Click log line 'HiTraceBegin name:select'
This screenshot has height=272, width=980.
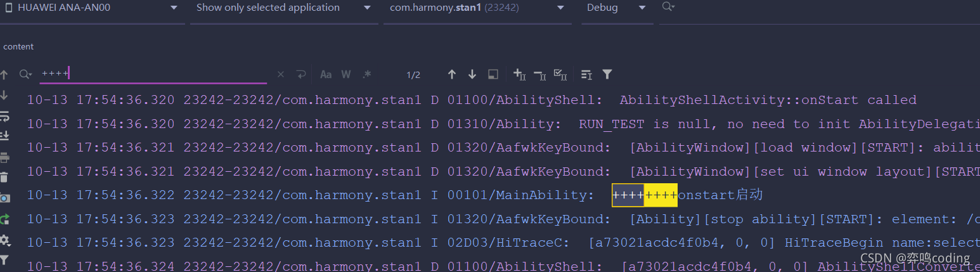pos(503,243)
